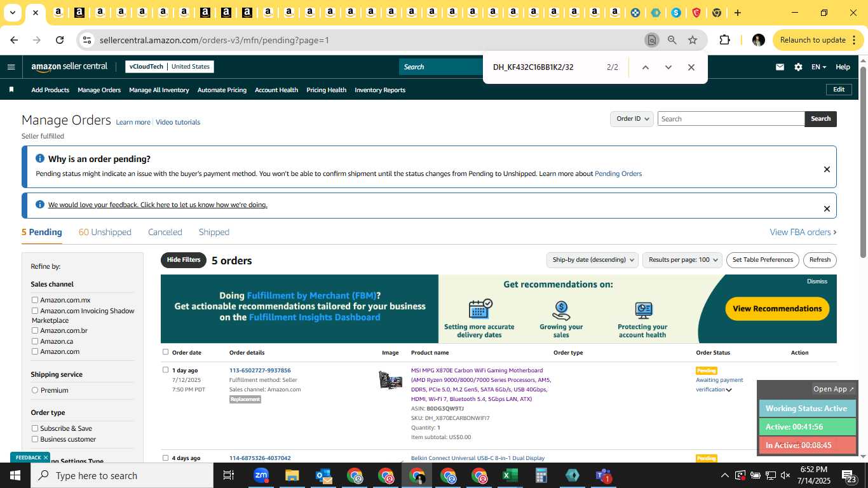
Task: Tick the select-all orders header checkbox
Action: click(166, 352)
